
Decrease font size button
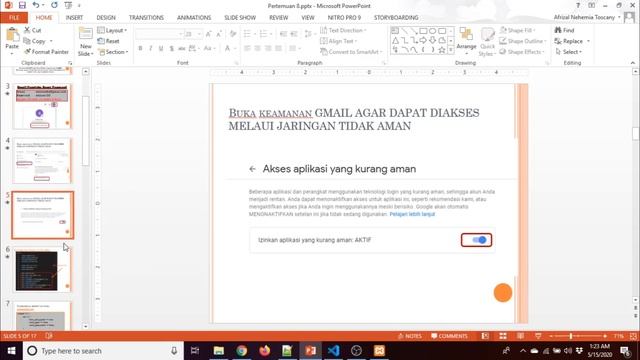220,34
